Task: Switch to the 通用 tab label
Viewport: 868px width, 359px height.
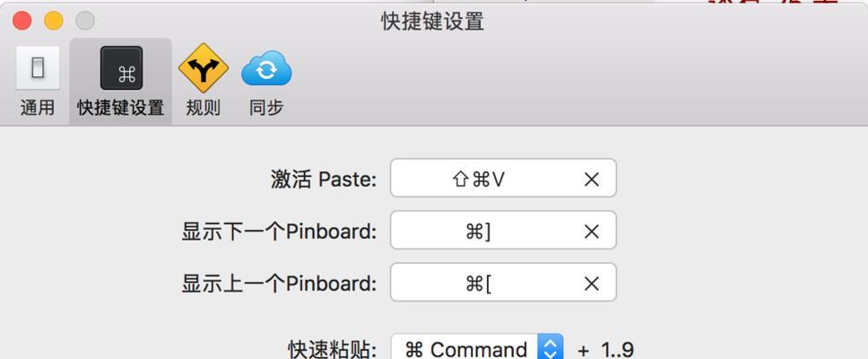Action: point(38,108)
